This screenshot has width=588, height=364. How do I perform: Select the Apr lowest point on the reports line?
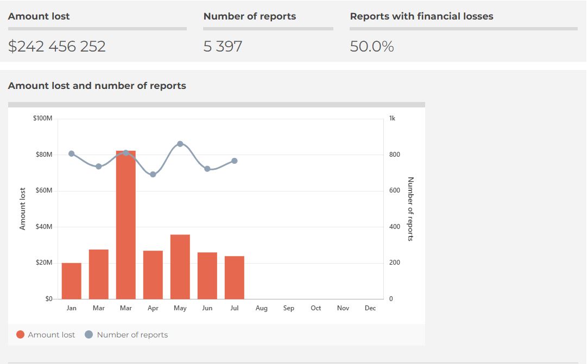[x=153, y=175]
